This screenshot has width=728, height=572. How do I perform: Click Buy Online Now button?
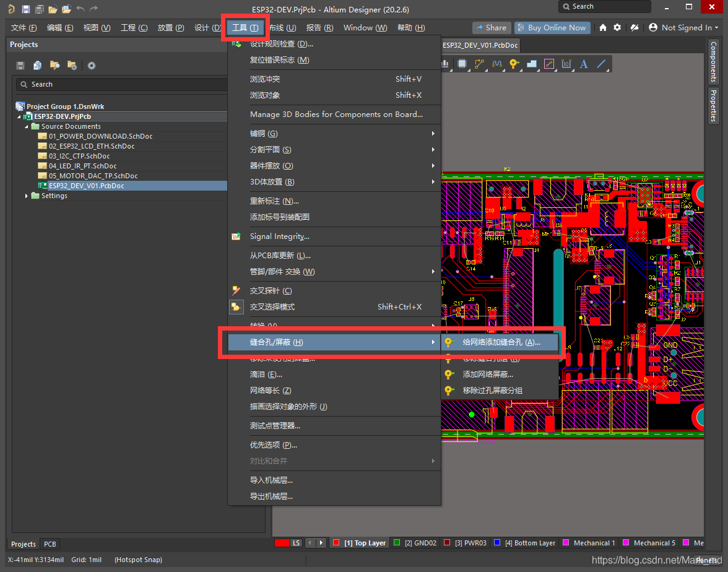[x=552, y=28]
